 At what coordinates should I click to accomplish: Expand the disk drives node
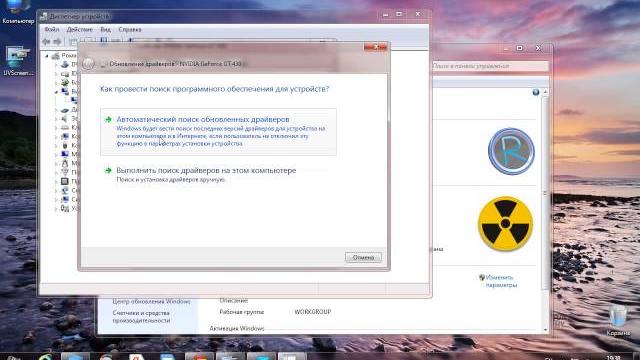tap(56, 109)
